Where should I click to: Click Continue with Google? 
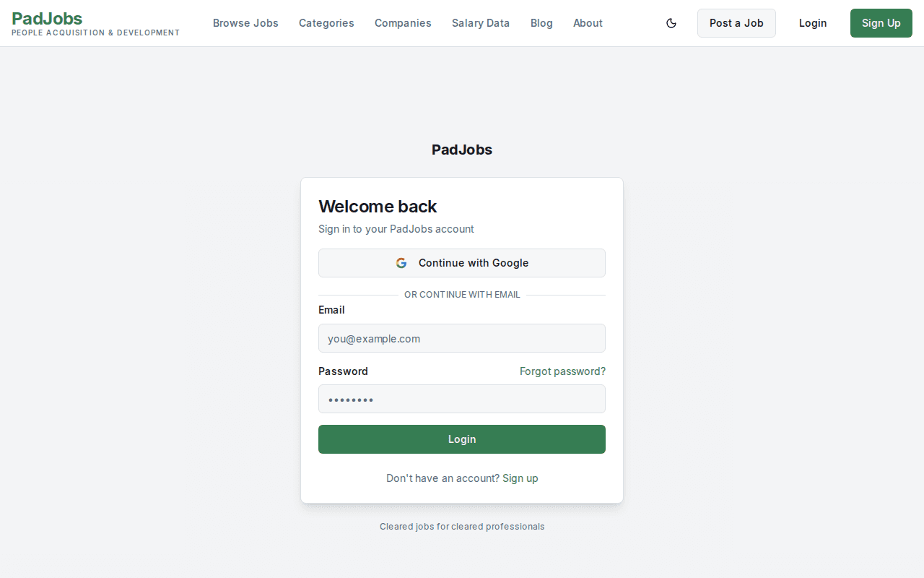click(x=462, y=263)
